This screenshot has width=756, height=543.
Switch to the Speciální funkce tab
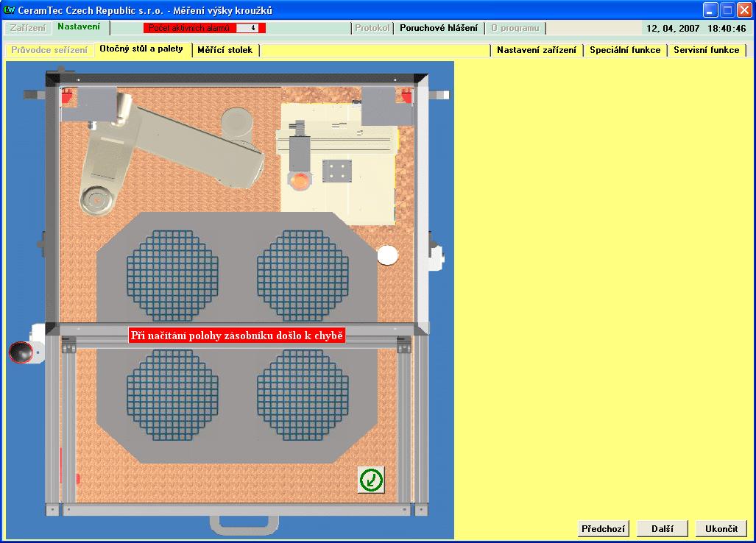click(625, 50)
